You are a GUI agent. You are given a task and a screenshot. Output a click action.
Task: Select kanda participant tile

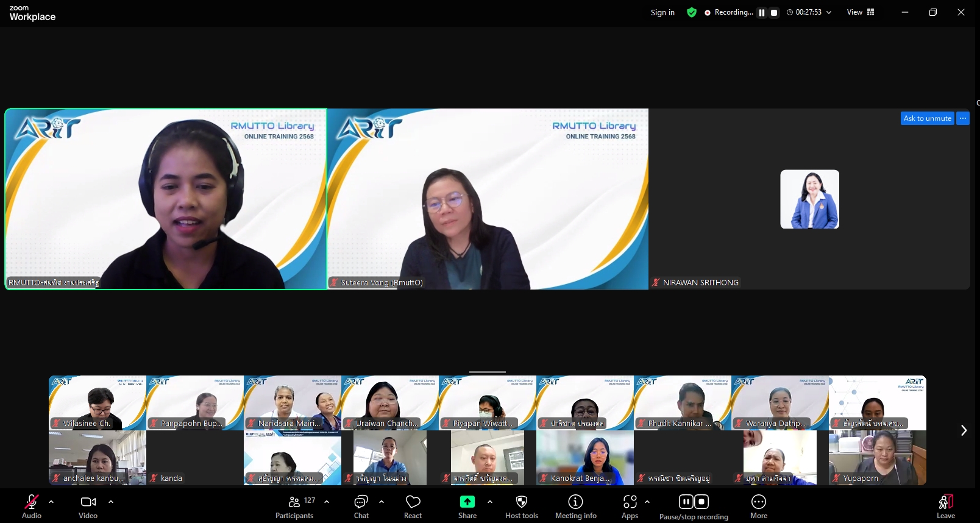pos(195,458)
